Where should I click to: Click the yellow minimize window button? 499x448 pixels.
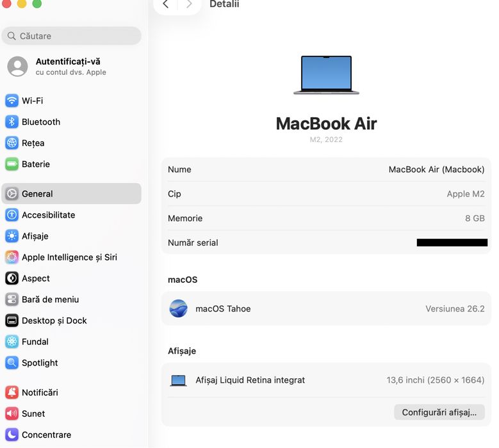22,3
